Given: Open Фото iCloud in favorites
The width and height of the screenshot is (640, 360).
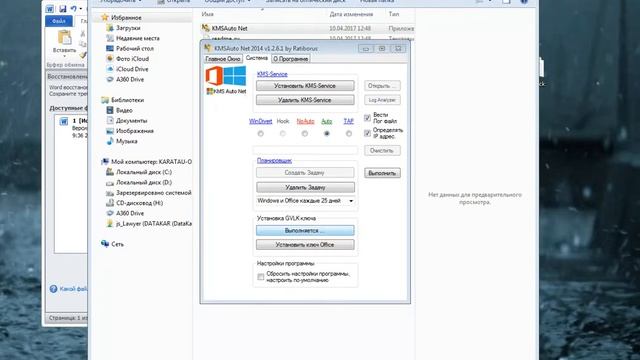Looking at the screenshot, I should point(132,59).
